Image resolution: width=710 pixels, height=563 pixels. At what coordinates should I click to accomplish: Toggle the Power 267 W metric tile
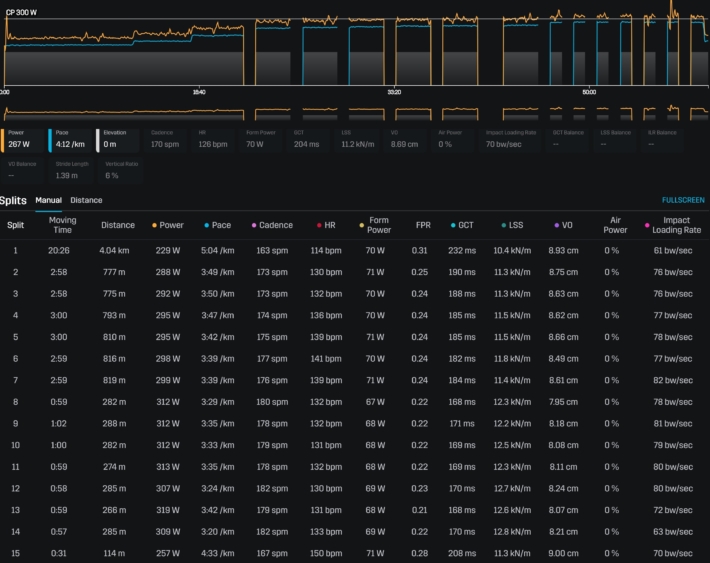coord(24,138)
